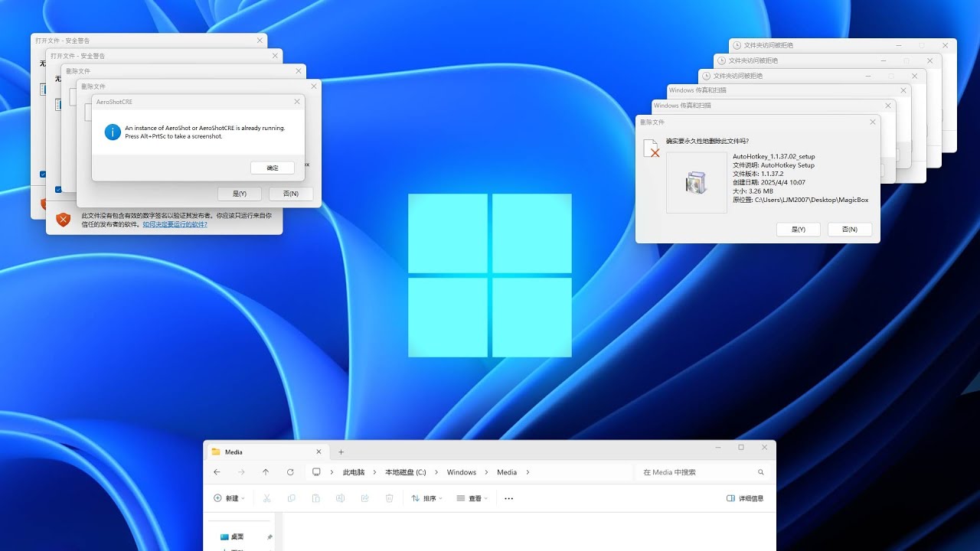Click Windows in the breadcrumb path
The width and height of the screenshot is (980, 551).
point(462,472)
